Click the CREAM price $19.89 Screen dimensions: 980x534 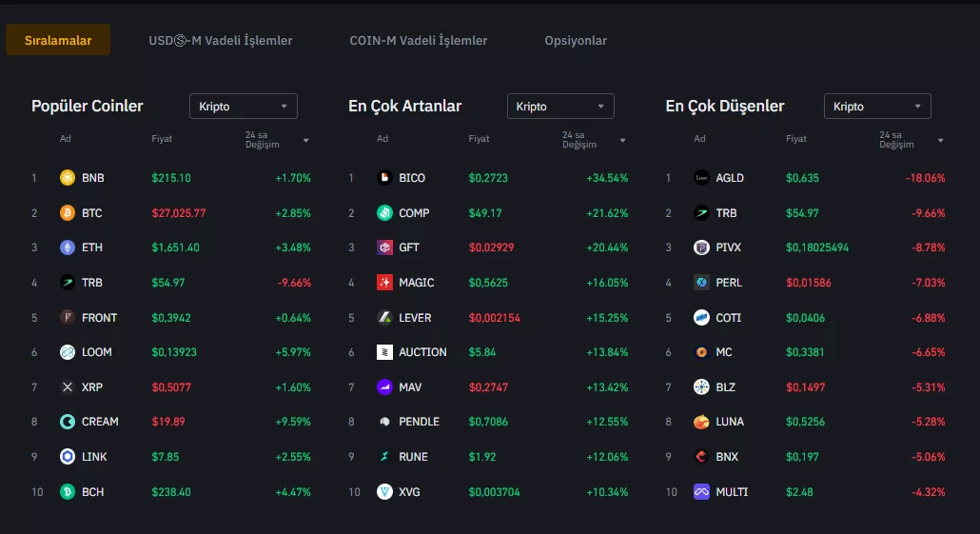coord(168,422)
